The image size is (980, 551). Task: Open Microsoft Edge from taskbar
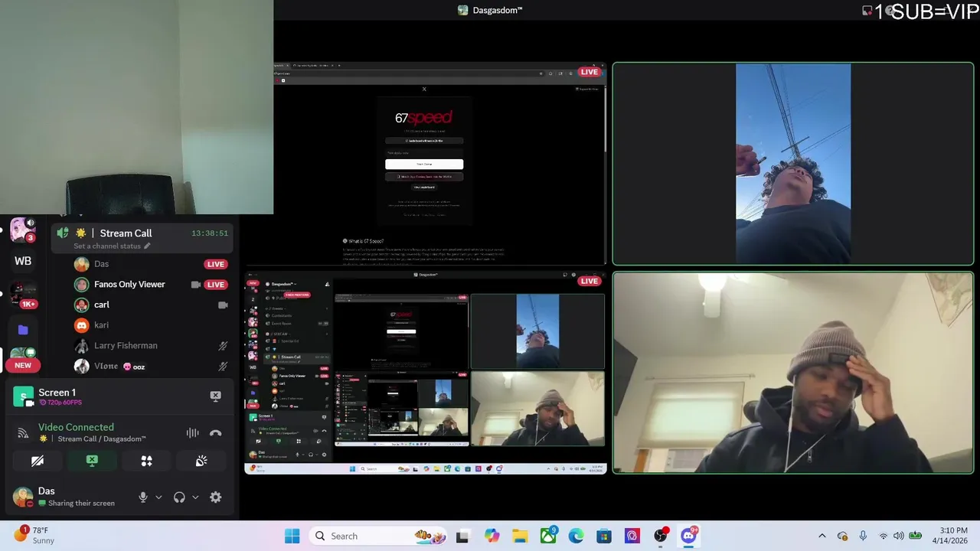576,536
